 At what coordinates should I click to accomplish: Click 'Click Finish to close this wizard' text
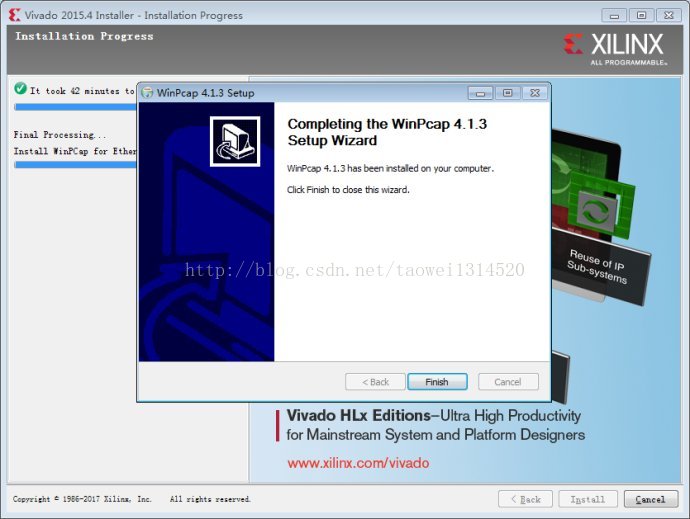pos(348,190)
